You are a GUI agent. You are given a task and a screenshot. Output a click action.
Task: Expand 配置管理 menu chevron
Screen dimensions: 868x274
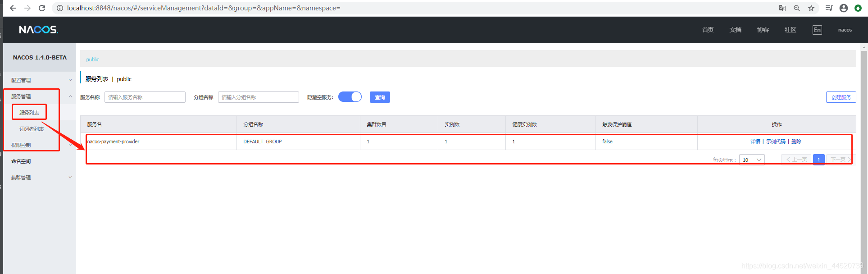(x=70, y=80)
